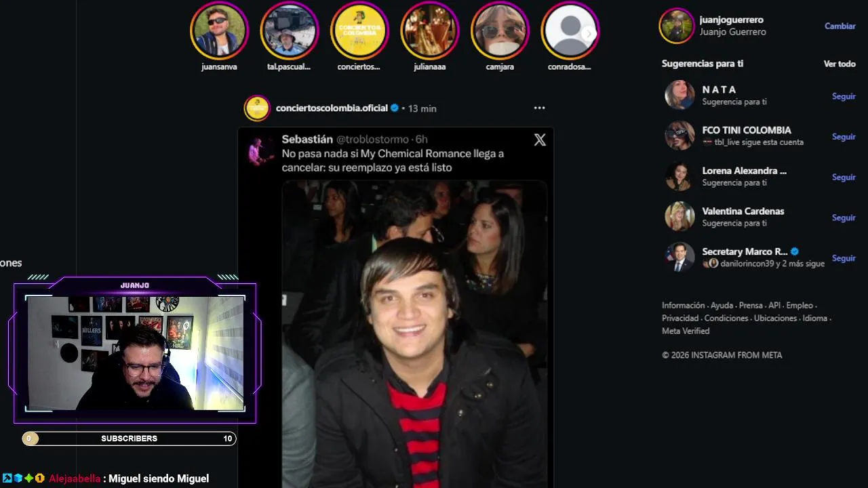Open the conciertoscolombia.oficial profile avatar
This screenshot has height=488, width=868.
point(257,108)
